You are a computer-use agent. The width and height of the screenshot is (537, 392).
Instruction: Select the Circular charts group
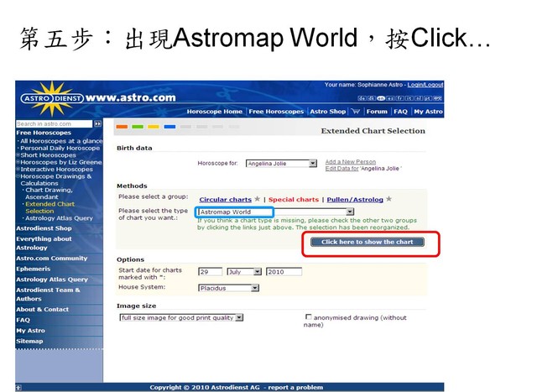tap(226, 200)
